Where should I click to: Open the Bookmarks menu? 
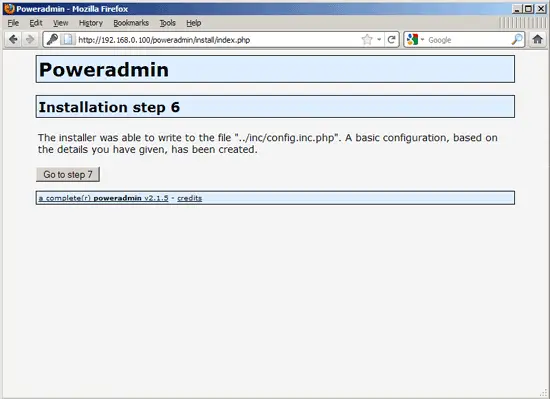(x=131, y=23)
